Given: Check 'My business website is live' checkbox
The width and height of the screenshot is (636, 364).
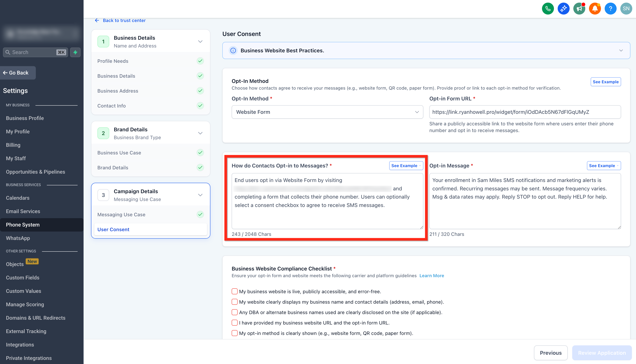Looking at the screenshot, I should (234, 291).
